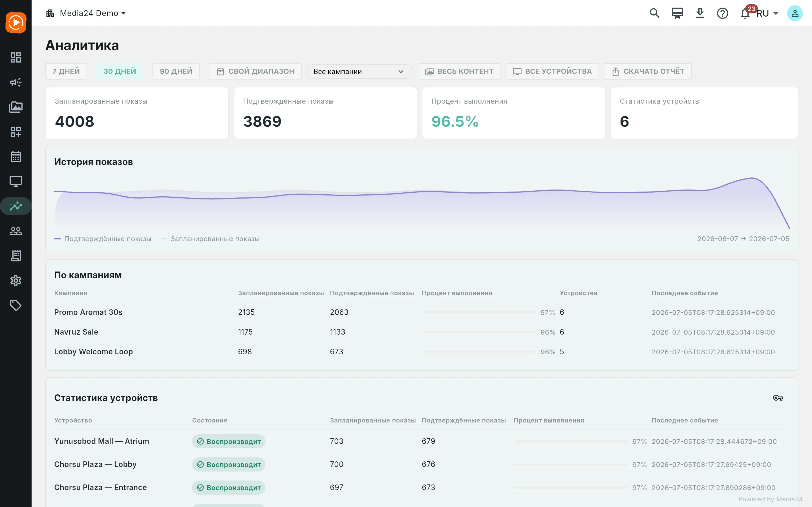The width and height of the screenshot is (812, 507).
Task: Select the 7 ДНЕЙ range tab
Action: 66,72
